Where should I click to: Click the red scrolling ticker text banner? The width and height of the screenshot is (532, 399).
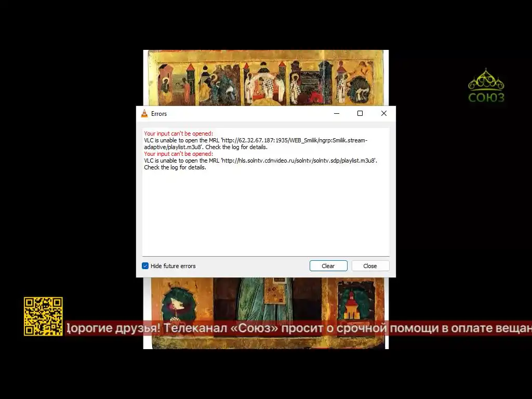point(299,328)
